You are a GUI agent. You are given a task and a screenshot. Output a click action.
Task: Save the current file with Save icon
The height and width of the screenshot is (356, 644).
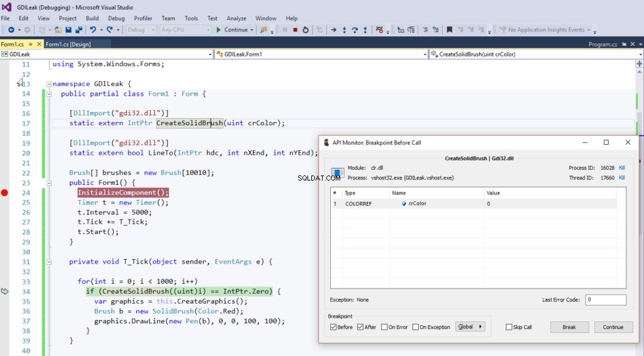point(69,30)
